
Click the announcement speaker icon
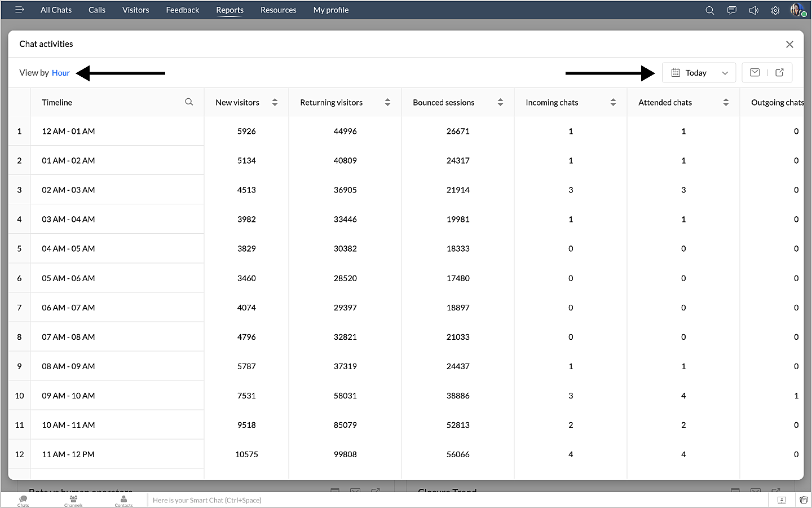[x=753, y=10]
